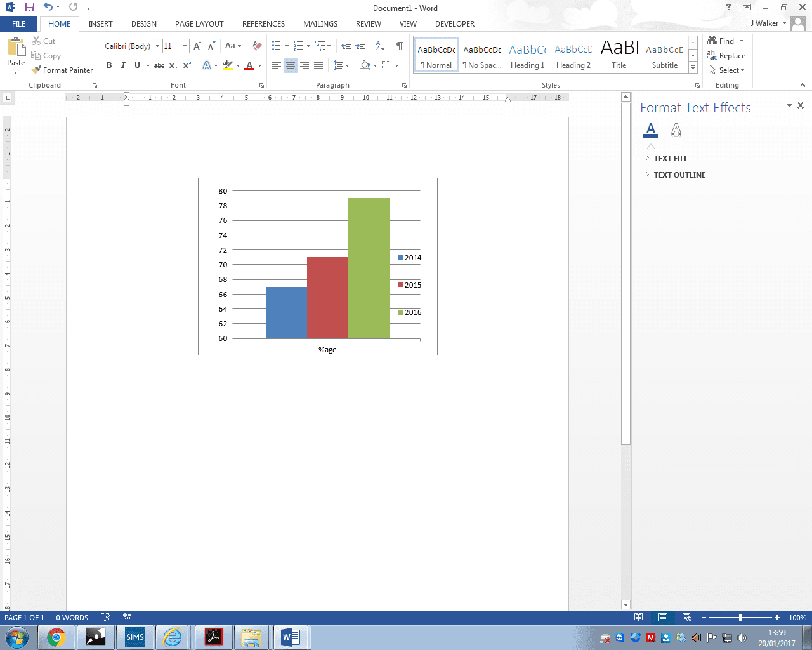Image resolution: width=812 pixels, height=650 pixels.
Task: Open the font name dropdown
Action: 157,46
